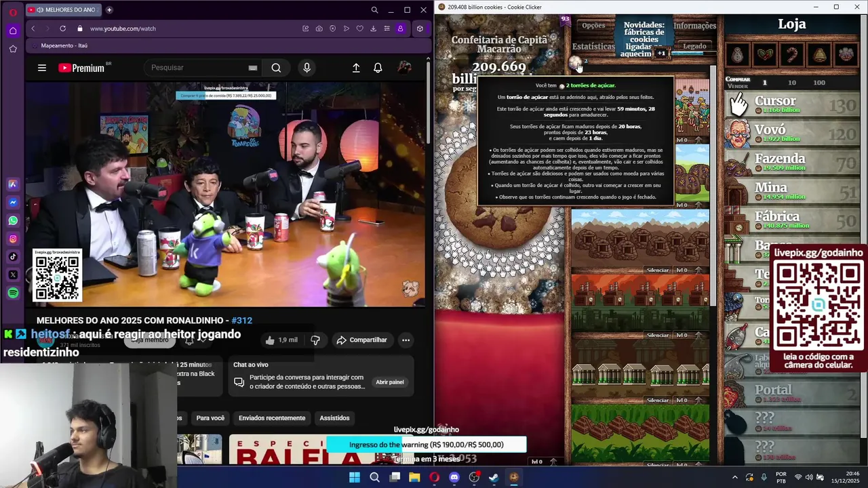Open Informações in Cookie Clicker
Screen dimensions: 868x488
coord(694,26)
